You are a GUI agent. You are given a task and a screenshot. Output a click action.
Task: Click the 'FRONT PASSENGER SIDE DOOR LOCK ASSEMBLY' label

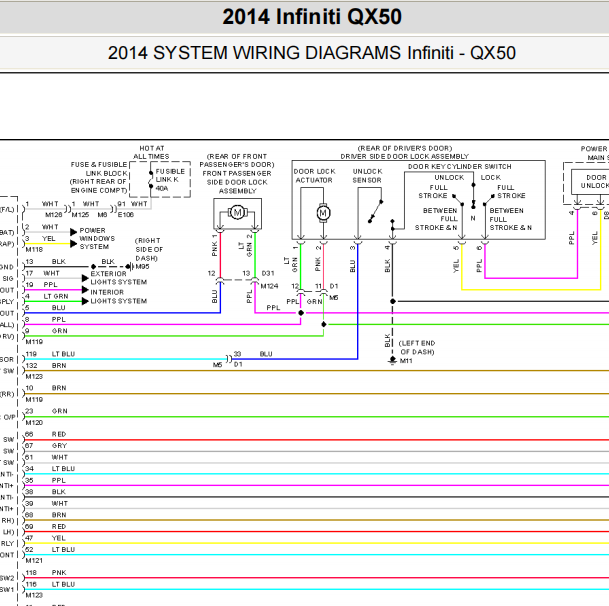[237, 182]
